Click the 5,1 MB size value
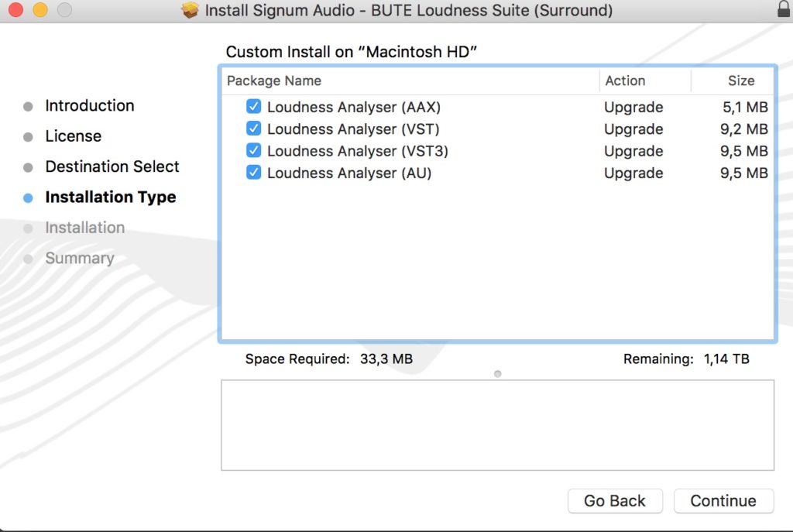 click(745, 107)
